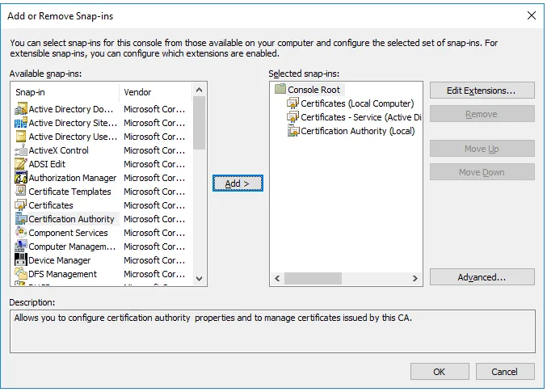Image resolution: width=547 pixels, height=392 pixels.
Task: Open Advanced options
Action: (482, 277)
